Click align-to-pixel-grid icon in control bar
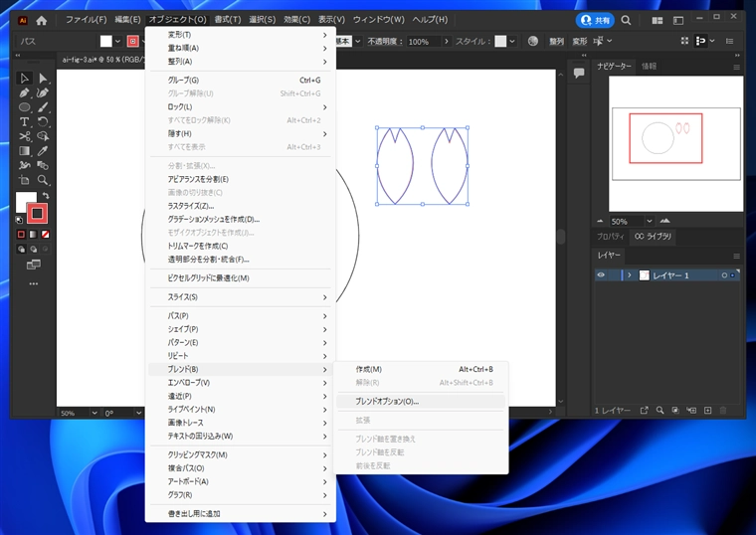756x535 pixels. pos(684,41)
